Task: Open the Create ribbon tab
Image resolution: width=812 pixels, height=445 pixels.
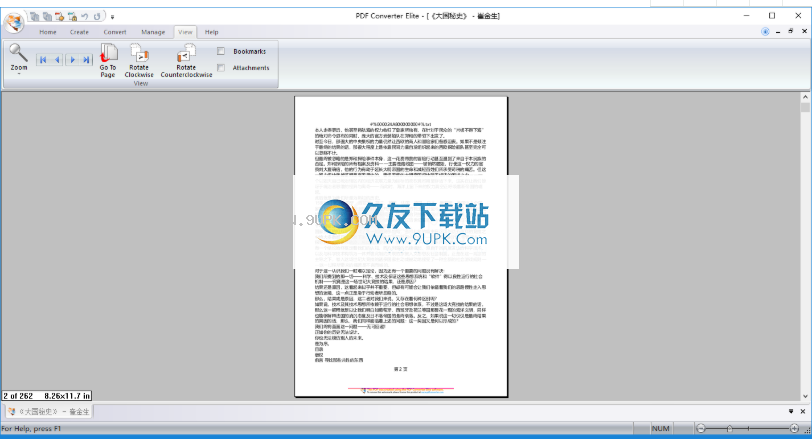Action: pos(79,32)
